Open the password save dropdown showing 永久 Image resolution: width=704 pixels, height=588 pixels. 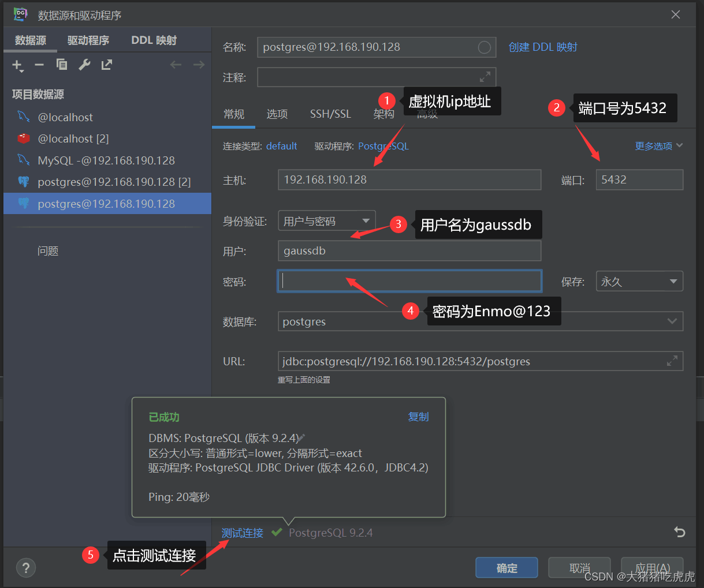point(639,282)
